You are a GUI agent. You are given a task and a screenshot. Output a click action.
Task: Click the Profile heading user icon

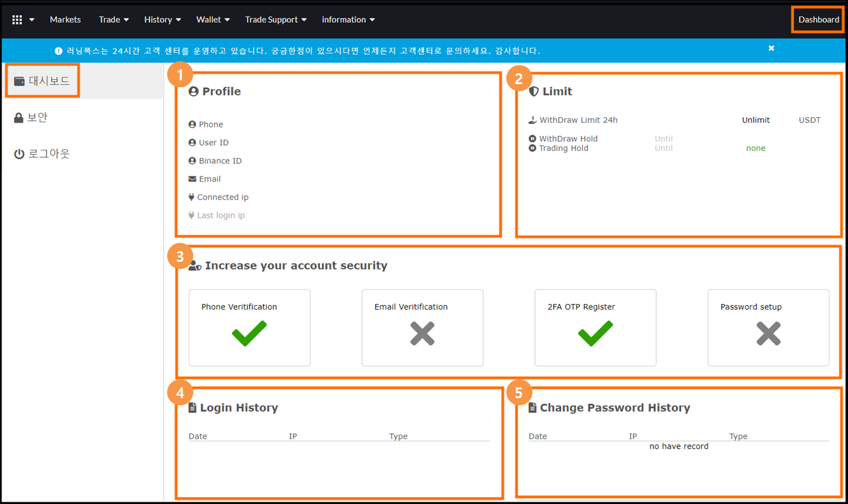tap(194, 92)
